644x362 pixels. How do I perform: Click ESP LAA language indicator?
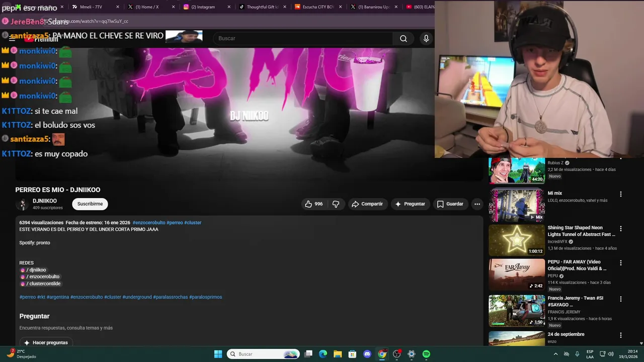(x=590, y=354)
